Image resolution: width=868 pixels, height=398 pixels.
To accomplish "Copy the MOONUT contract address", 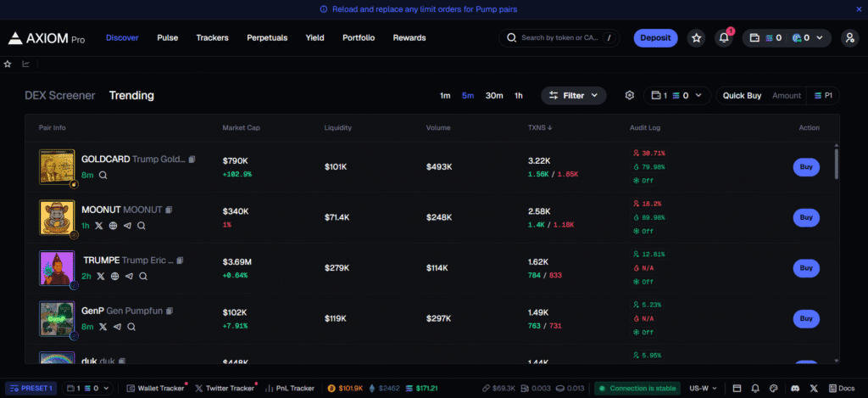I will [x=169, y=210].
